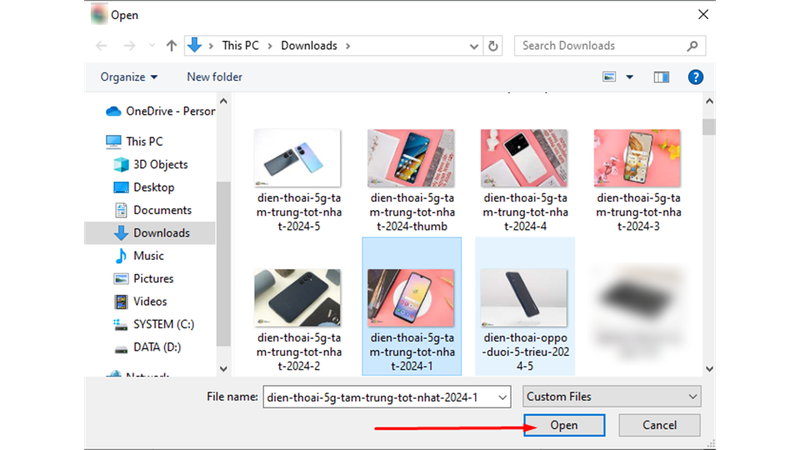Image resolution: width=800 pixels, height=450 pixels.
Task: Click file list scroll down arrow
Action: 709,368
